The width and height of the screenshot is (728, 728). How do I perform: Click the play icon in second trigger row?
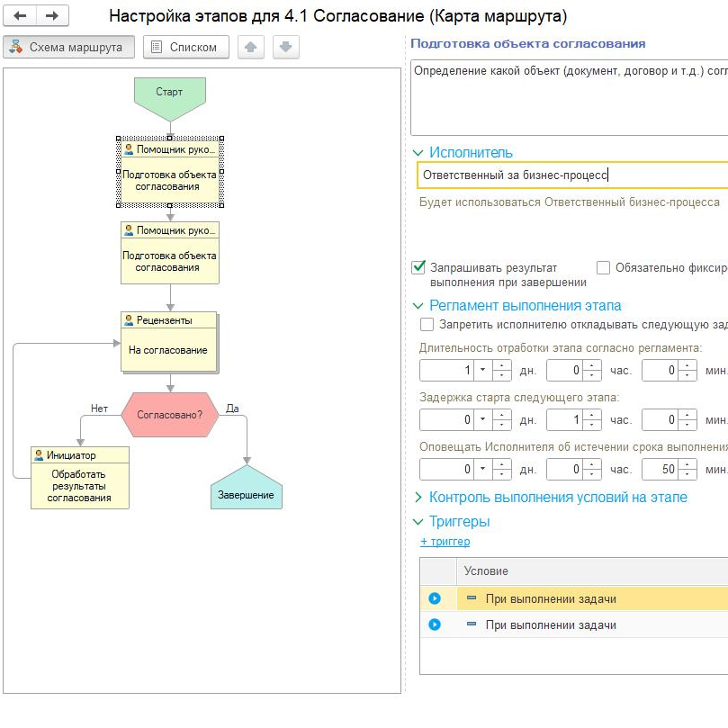(436, 625)
